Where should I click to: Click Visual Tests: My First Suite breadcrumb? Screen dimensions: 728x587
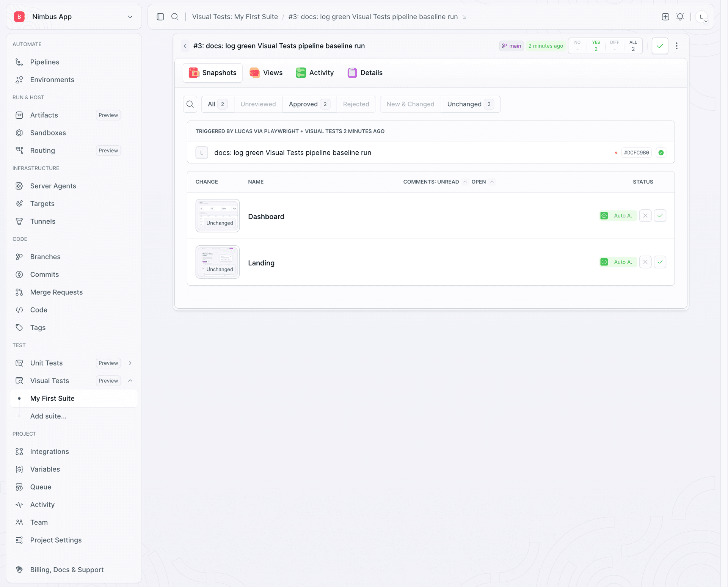(235, 17)
